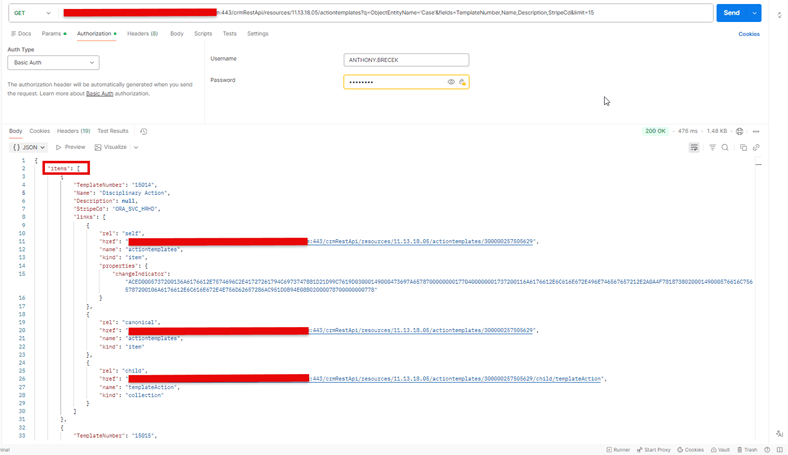Image resolution: width=788 pixels, height=455 pixels.
Task: Open the child templateAction href on line 26
Action: pyautogui.click(x=455, y=379)
